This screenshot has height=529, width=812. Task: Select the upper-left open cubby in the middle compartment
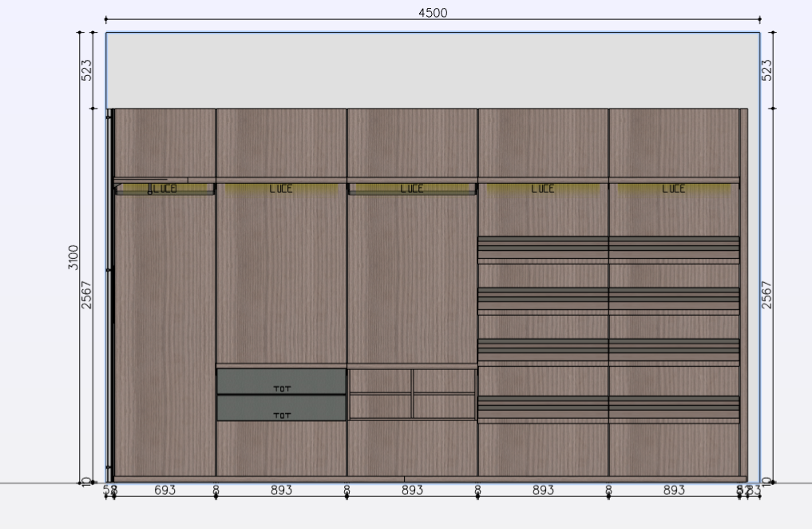click(x=381, y=381)
